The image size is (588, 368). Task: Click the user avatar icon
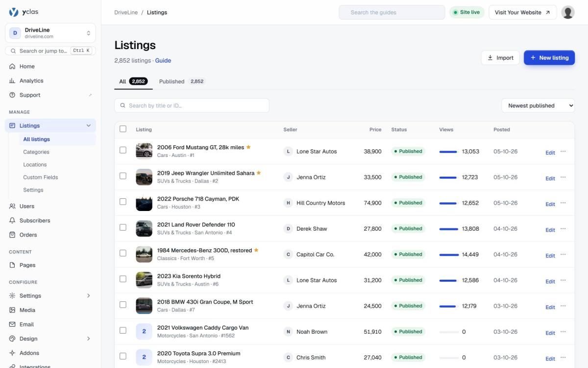click(568, 12)
